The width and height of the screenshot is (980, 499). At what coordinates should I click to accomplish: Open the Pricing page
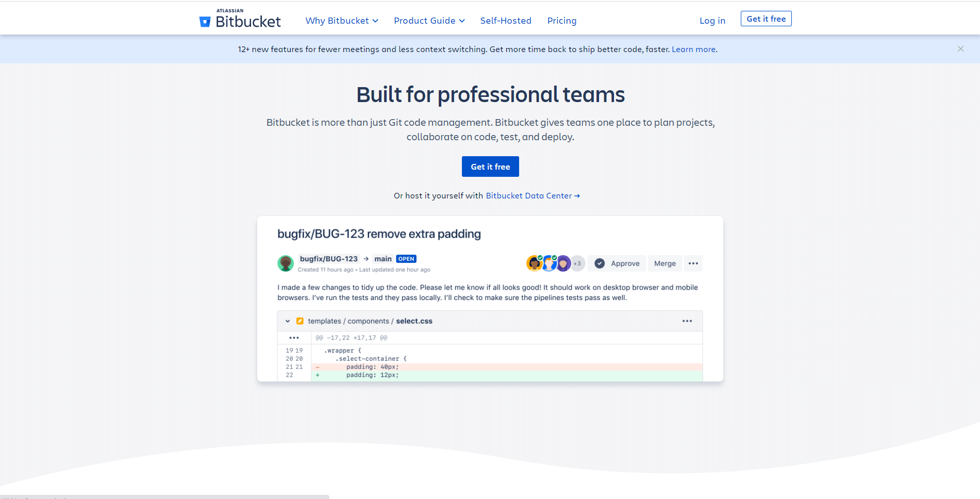click(x=562, y=21)
